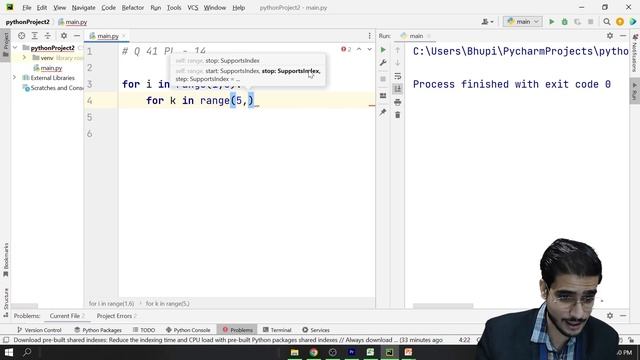Screen dimensions: 640x360
Task: Open Python Console tool window
Action: [188, 330]
